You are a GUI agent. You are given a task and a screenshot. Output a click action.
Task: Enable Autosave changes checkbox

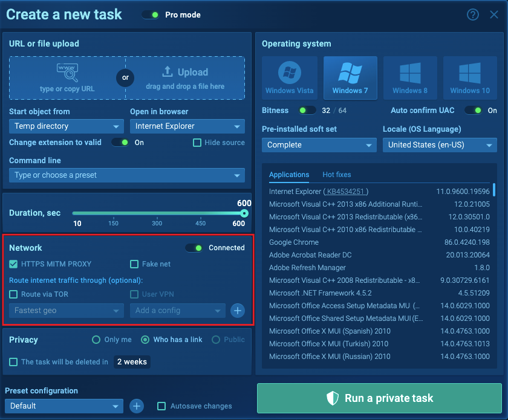161,405
